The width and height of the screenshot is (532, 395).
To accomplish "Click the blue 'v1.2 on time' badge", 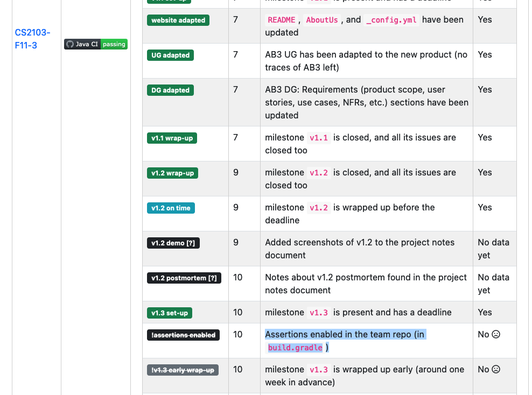I will 171,208.
